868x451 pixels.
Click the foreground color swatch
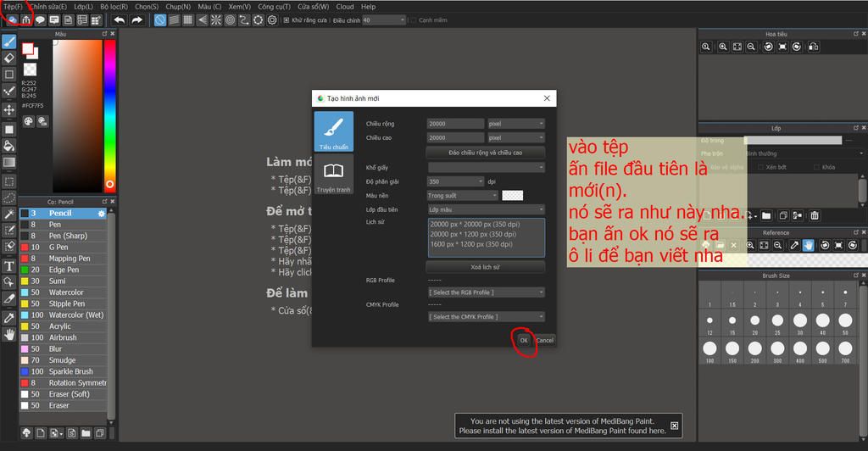tap(28, 48)
